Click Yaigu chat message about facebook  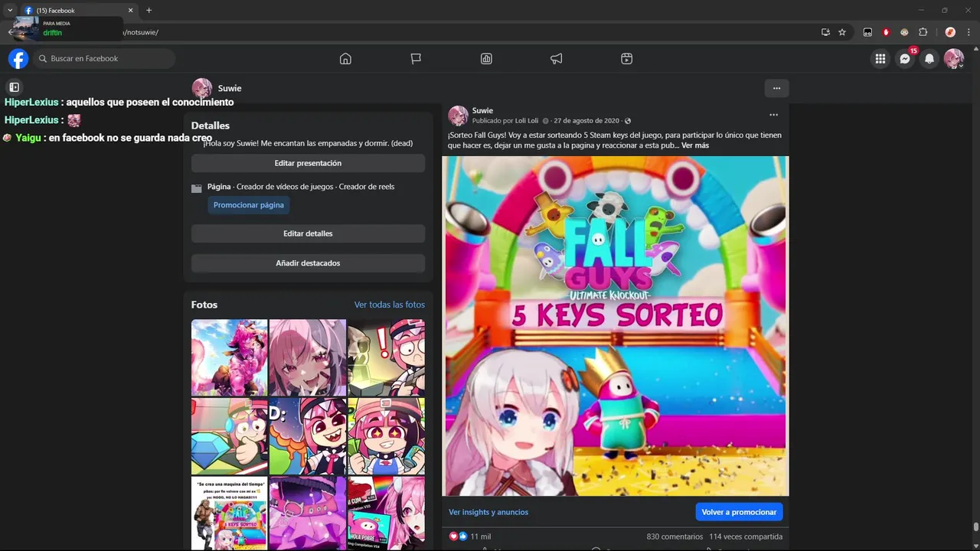click(x=107, y=138)
